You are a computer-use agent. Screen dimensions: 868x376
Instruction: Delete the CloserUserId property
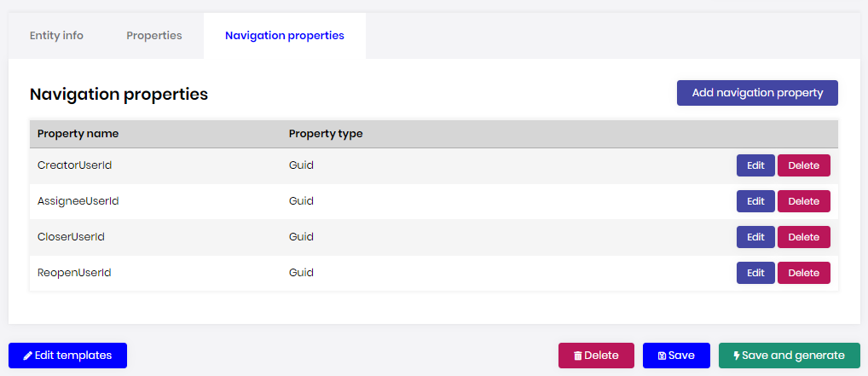click(x=803, y=237)
